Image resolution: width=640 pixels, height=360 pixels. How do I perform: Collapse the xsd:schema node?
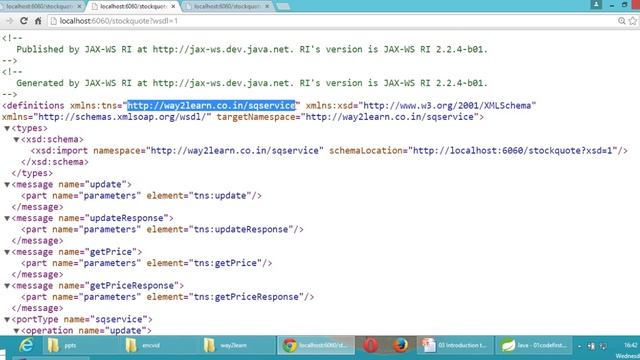pos(16,140)
